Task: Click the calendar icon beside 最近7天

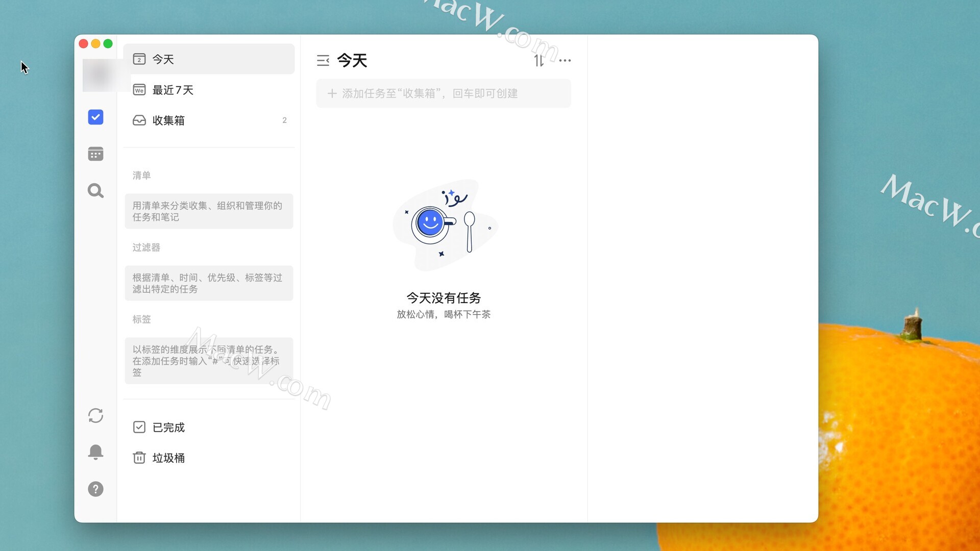Action: tap(139, 90)
